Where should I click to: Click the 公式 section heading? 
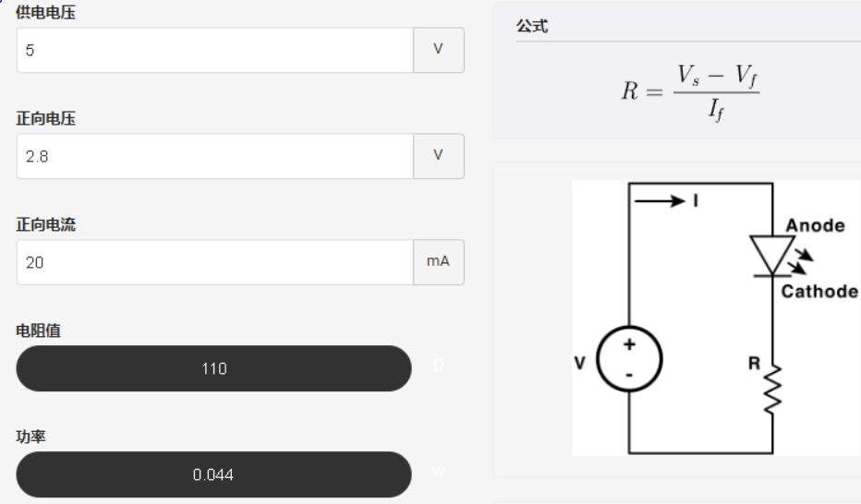pos(532,26)
